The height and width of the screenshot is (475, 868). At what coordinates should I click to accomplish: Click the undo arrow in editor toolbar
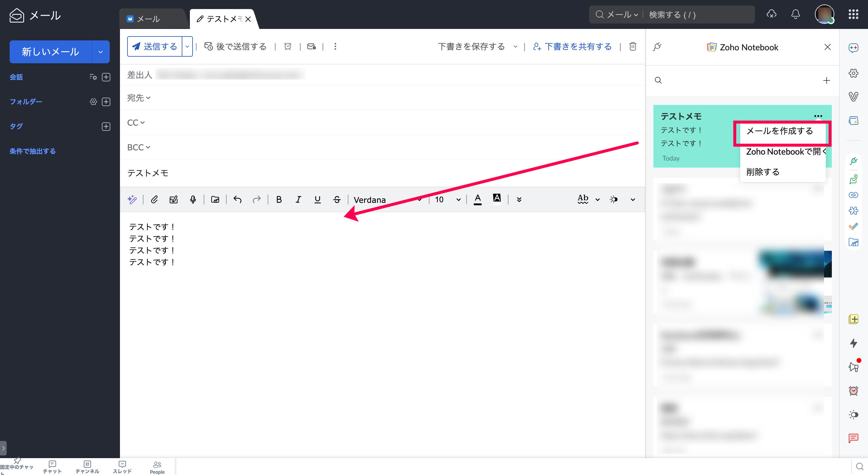[237, 200]
